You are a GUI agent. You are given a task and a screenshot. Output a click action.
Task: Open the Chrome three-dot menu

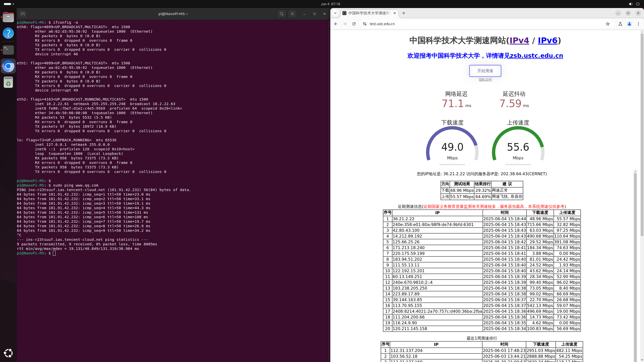point(638,24)
